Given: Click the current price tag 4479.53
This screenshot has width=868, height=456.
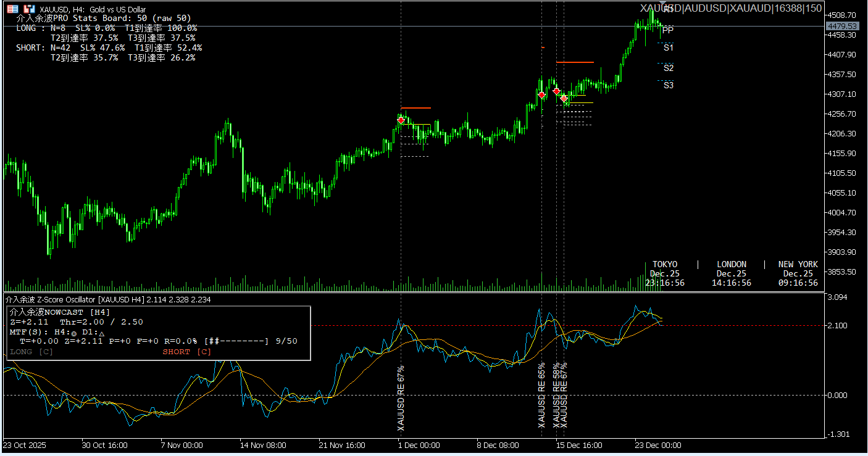Looking at the screenshot, I should point(842,26).
